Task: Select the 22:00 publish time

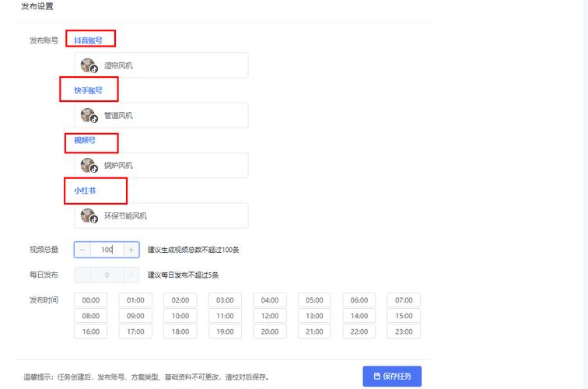Action: (359, 331)
